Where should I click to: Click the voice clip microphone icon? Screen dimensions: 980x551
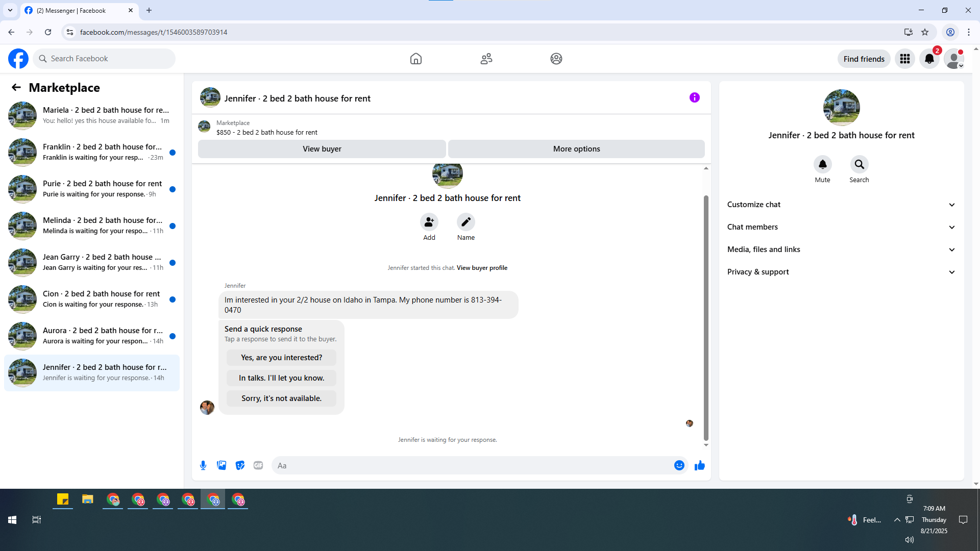point(203,465)
